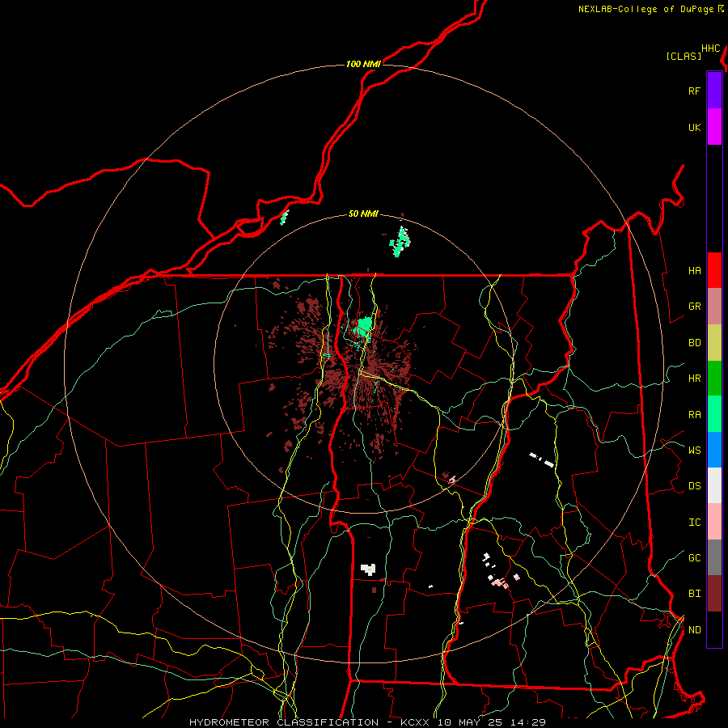Click the ND black legend swatch
Viewport: 728px width, 728px height.
pyautogui.click(x=714, y=629)
